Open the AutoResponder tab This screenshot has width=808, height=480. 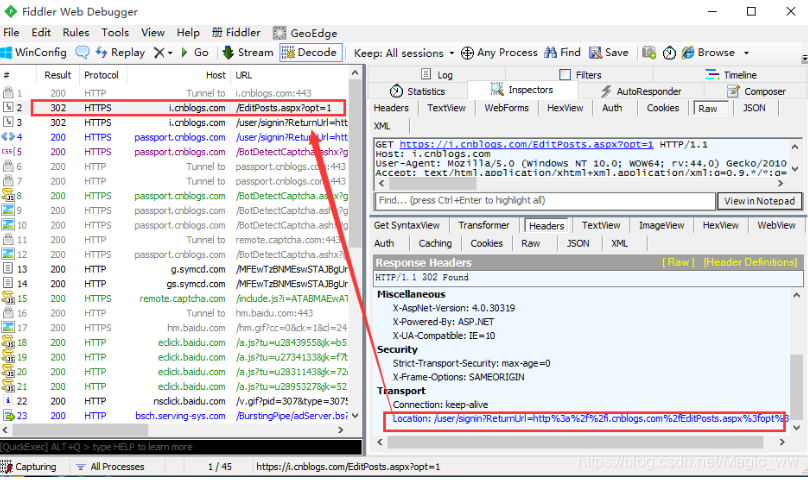pos(641,91)
